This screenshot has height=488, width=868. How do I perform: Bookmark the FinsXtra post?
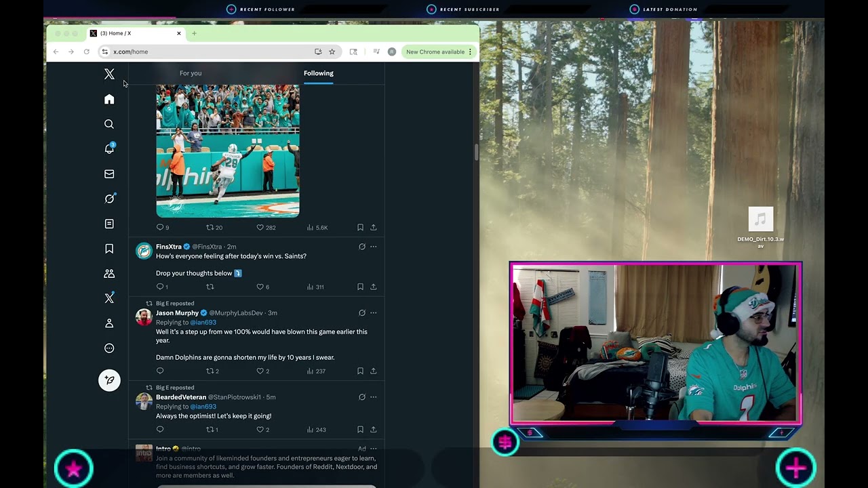click(x=360, y=287)
